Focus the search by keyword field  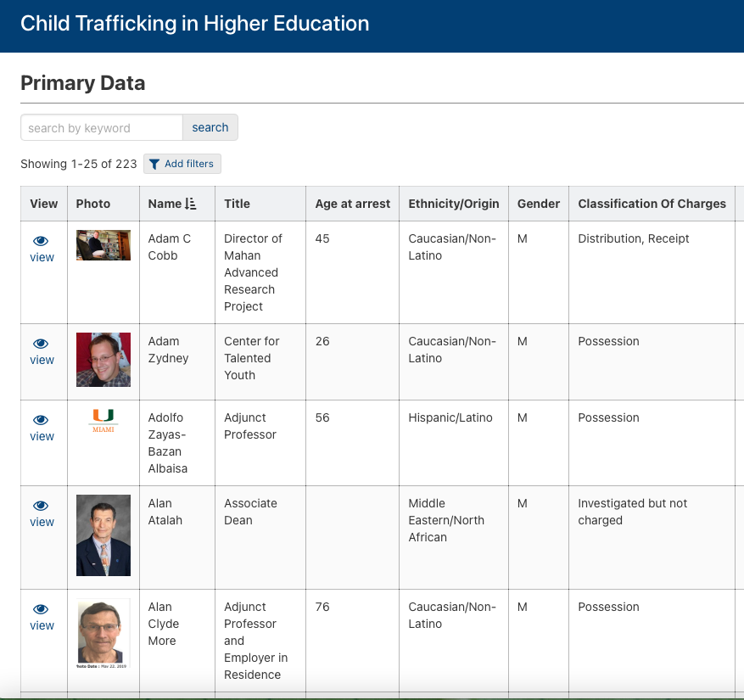[102, 128]
